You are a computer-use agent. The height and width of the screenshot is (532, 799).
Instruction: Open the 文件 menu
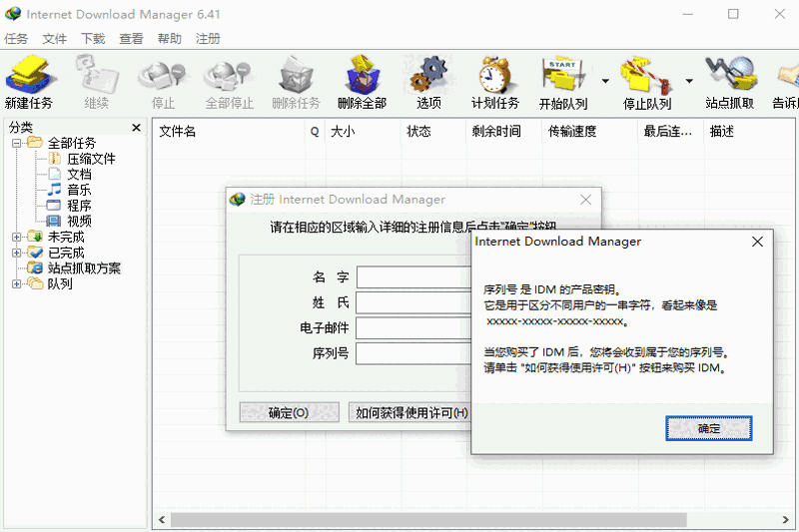tap(55, 39)
